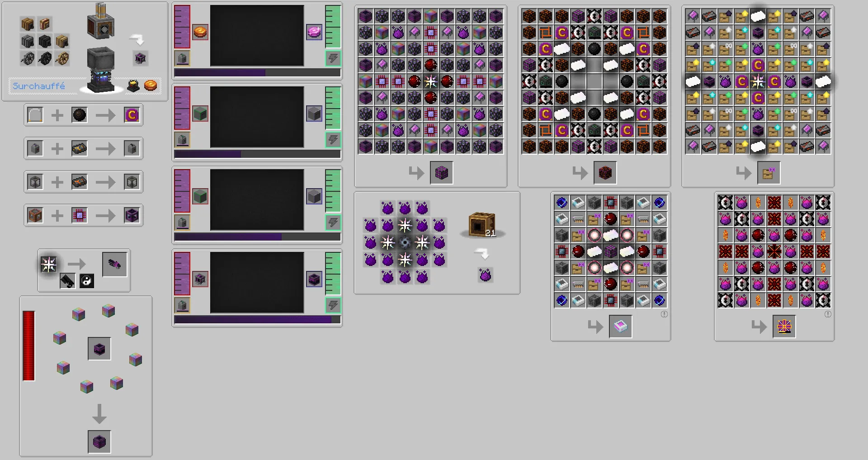The image size is (868, 460).
Task: Click the brown drawer result of the third large grid
Action: pos(769,173)
